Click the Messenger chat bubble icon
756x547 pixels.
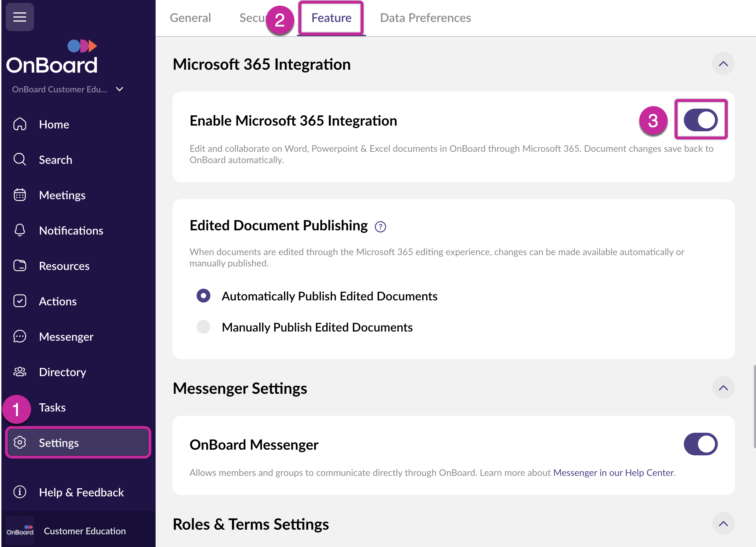pos(20,336)
